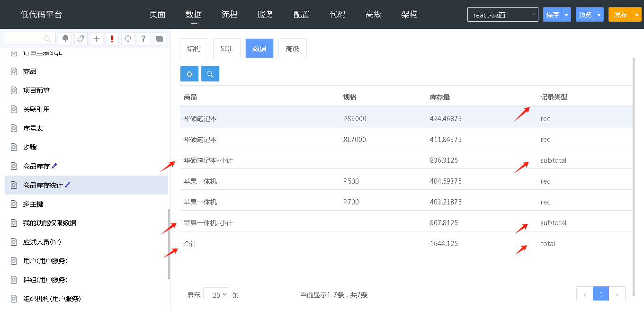Click the D icon next to 商品
The width and height of the screenshot is (644, 310).
click(14, 71)
